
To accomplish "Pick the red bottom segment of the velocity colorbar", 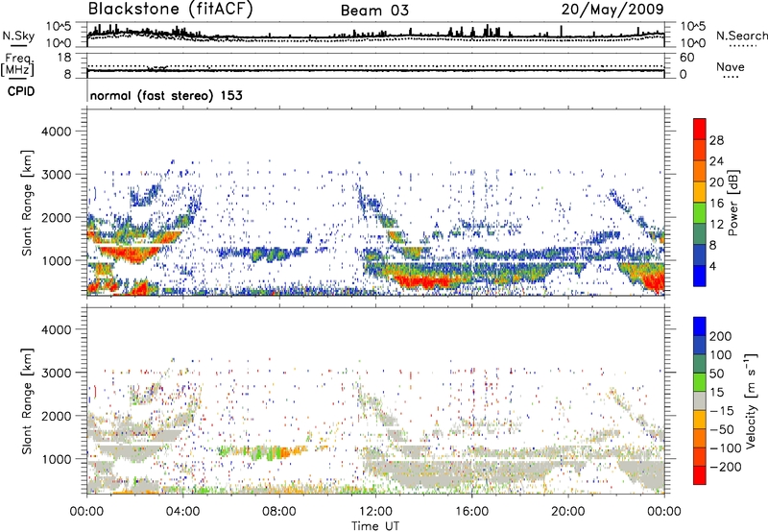I will (x=700, y=475).
